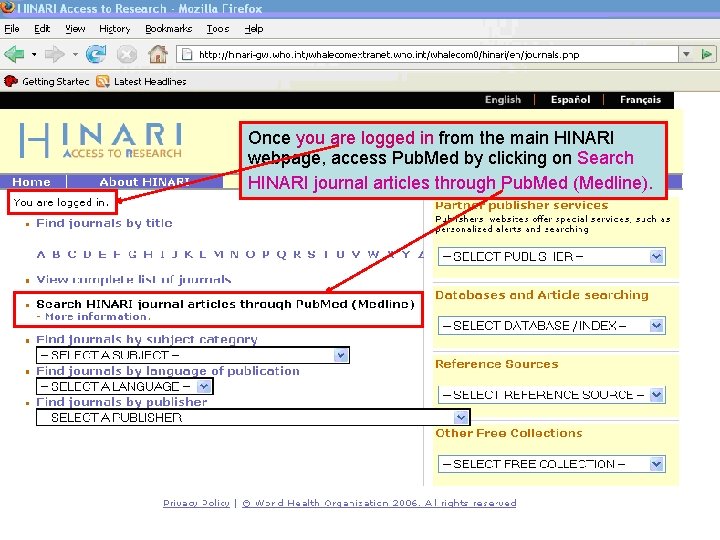720x540 pixels.
Task: Click the green Back arrow button
Action: click(x=14, y=54)
